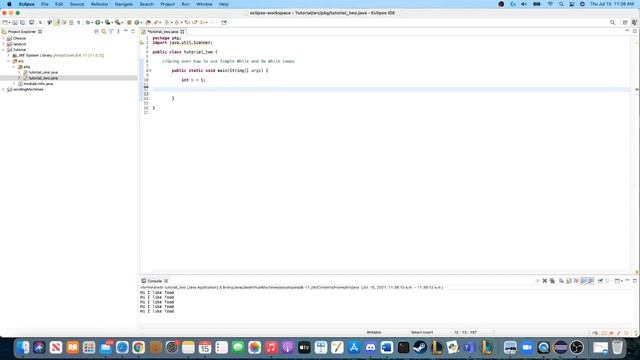
Task: Click Link with Editor icon in Project Explorer
Action: (x=104, y=31)
